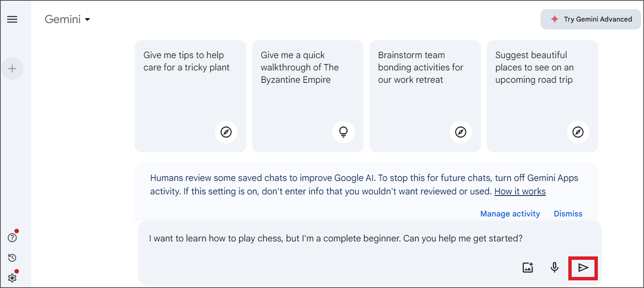Expand the Gemini model dropdown arrow
This screenshot has height=288, width=644.
[x=87, y=20]
